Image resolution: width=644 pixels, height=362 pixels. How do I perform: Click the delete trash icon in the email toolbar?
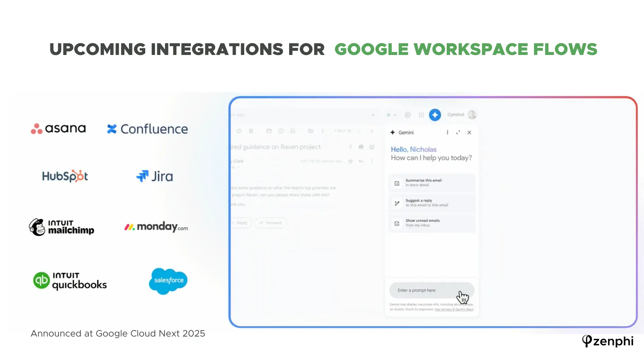251,131
